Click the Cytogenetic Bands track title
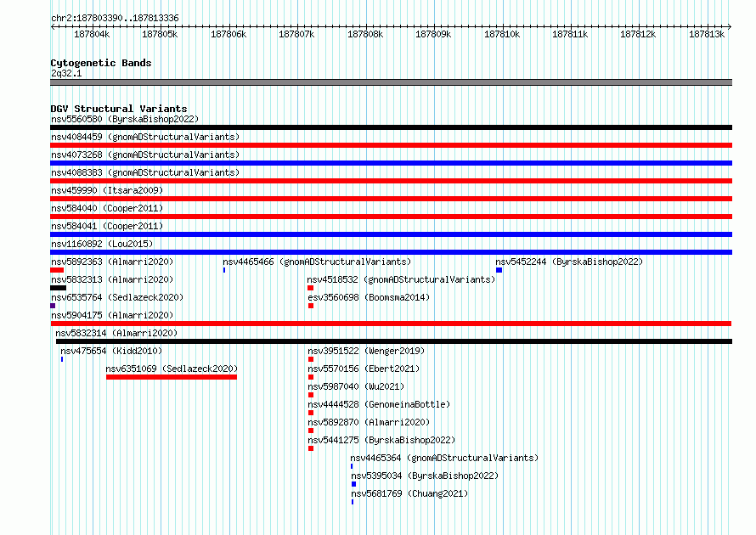The image size is (756, 535). (x=101, y=63)
